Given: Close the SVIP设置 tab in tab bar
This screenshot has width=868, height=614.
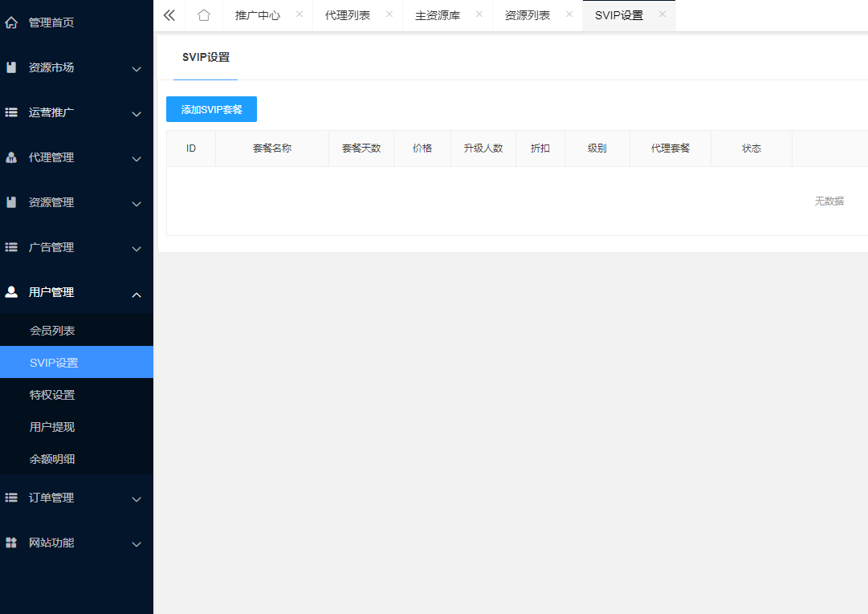Looking at the screenshot, I should coord(662,14).
